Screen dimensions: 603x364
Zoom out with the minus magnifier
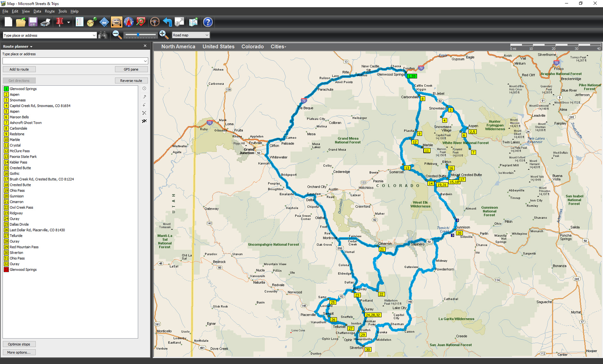[x=117, y=35]
